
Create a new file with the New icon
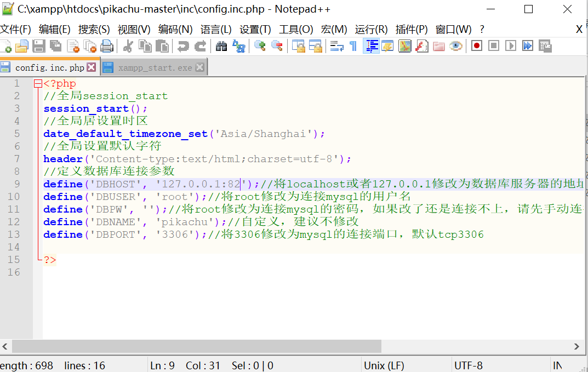click(6, 46)
